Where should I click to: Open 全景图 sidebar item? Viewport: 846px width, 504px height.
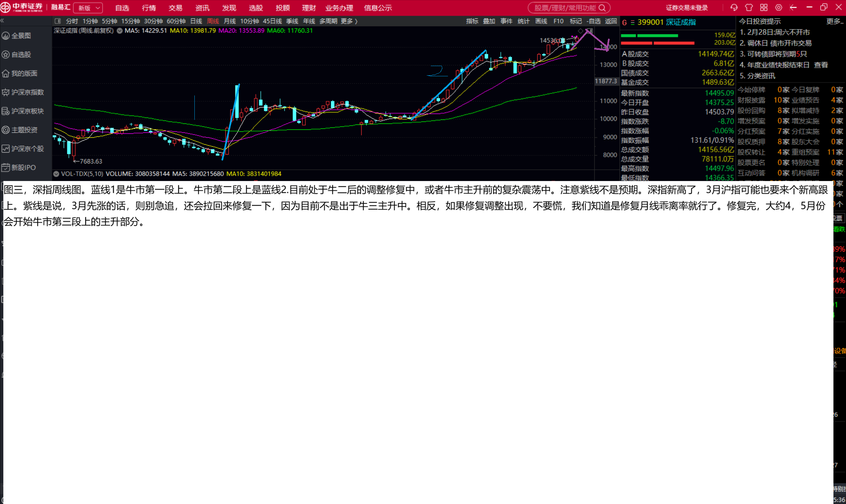(x=21, y=36)
